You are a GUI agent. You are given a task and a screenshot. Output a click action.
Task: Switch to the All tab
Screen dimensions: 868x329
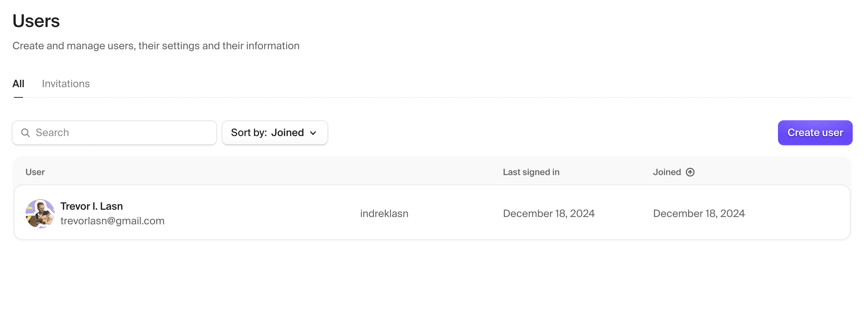(18, 84)
